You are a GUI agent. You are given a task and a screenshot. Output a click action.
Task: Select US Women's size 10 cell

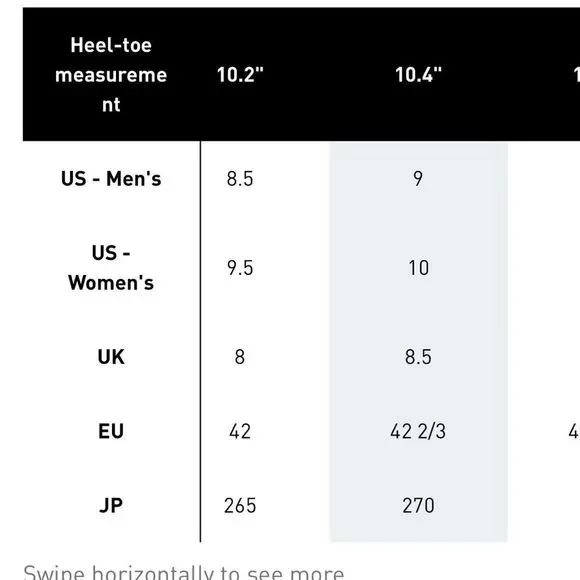point(418,268)
